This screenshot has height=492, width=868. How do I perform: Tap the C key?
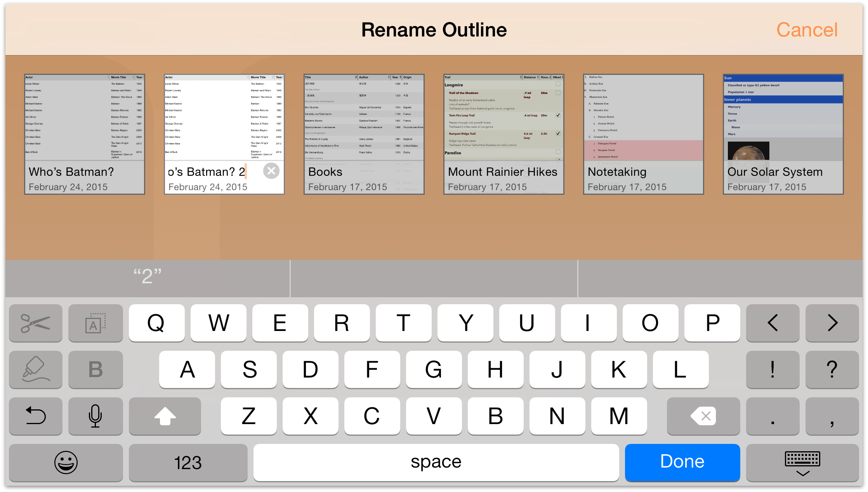(x=372, y=416)
